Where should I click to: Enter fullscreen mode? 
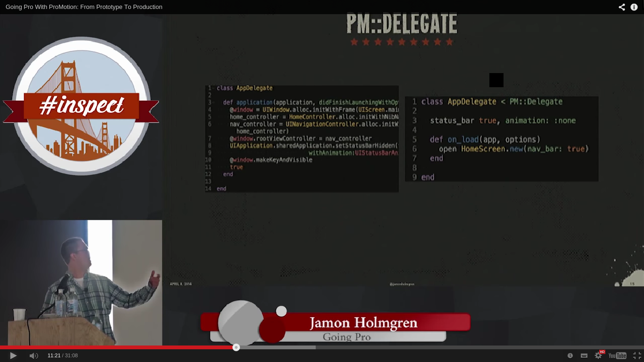point(637,356)
